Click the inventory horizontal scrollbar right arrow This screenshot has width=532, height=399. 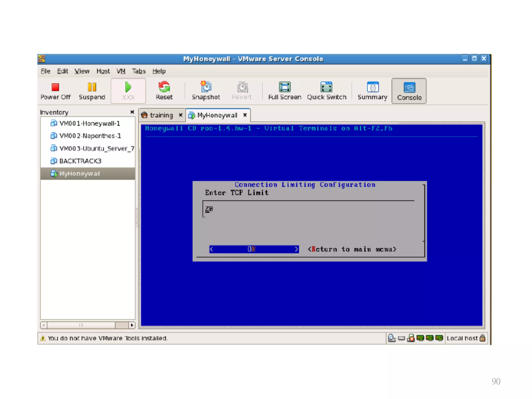point(132,325)
